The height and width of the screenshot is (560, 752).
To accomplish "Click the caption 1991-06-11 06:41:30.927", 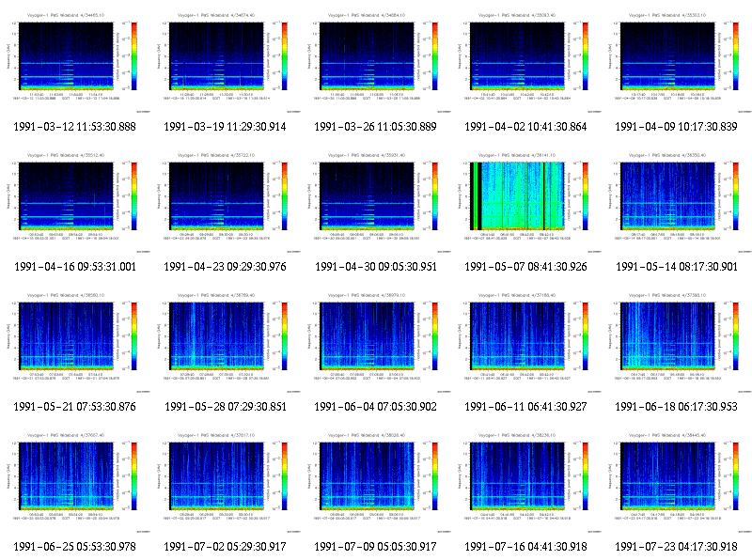I will [525, 407].
